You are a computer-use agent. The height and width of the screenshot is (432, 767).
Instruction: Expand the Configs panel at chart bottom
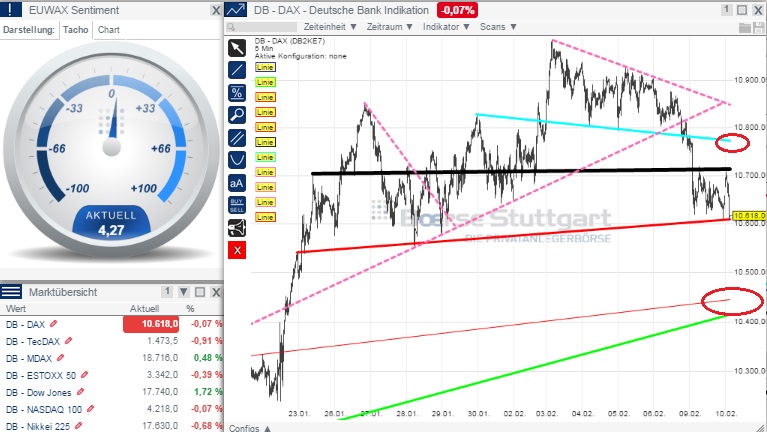click(249, 428)
